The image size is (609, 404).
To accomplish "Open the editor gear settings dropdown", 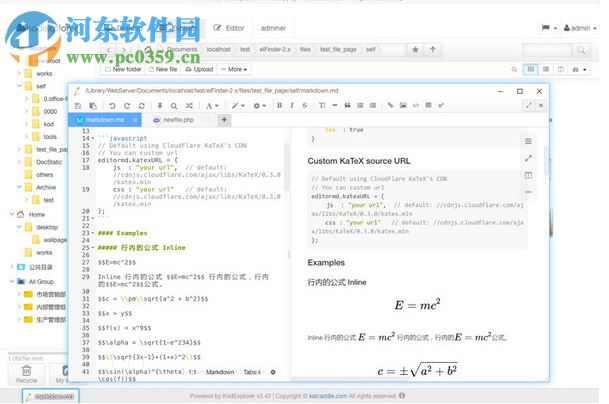I will tap(259, 106).
